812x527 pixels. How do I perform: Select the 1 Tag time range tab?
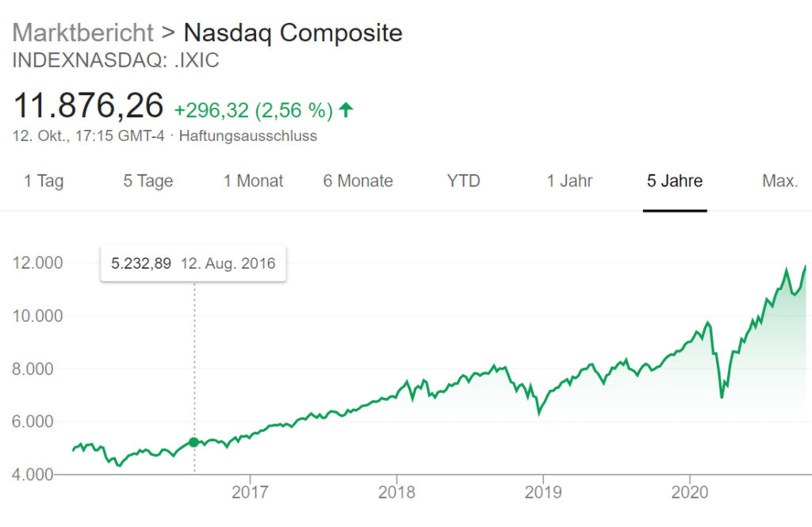pyautogui.click(x=44, y=181)
